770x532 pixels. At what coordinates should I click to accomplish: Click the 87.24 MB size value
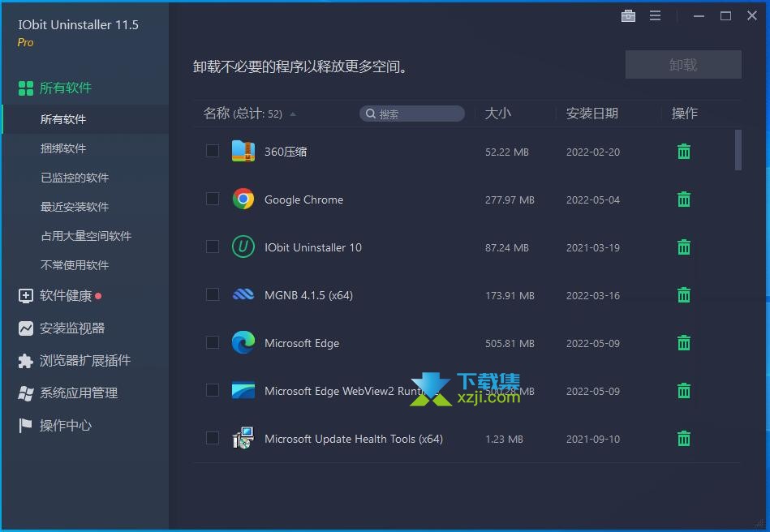[507, 248]
